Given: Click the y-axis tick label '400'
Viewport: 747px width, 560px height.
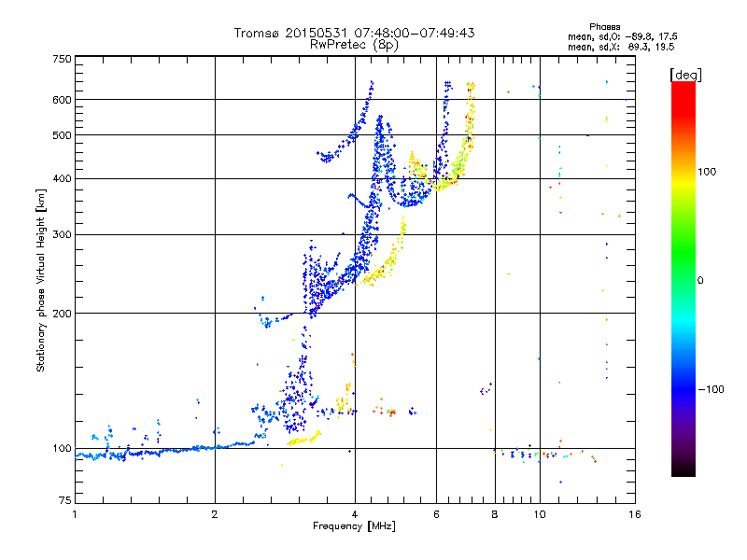Looking at the screenshot, I should coord(62,179).
